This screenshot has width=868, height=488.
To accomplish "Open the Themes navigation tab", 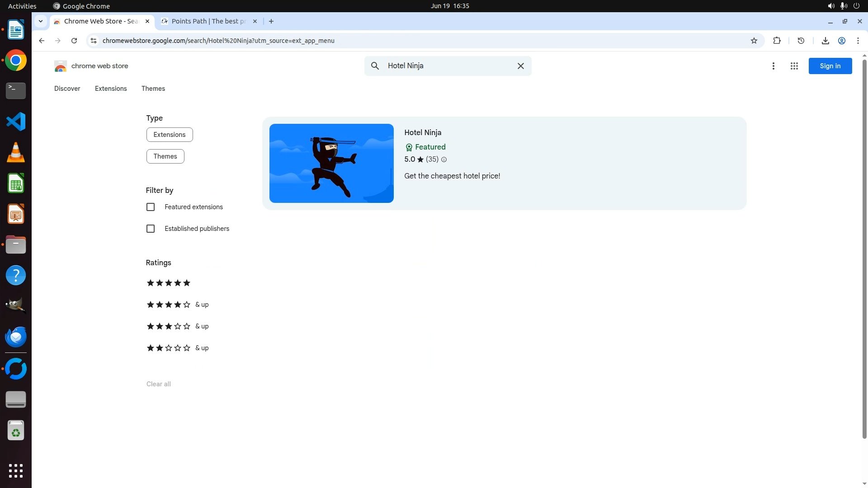I will pyautogui.click(x=153, y=89).
